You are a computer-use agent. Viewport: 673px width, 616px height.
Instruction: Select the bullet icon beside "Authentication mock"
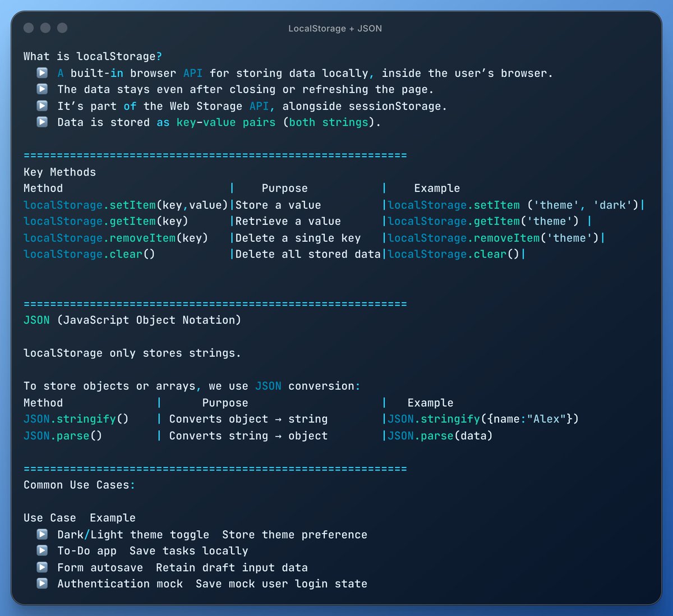42,583
